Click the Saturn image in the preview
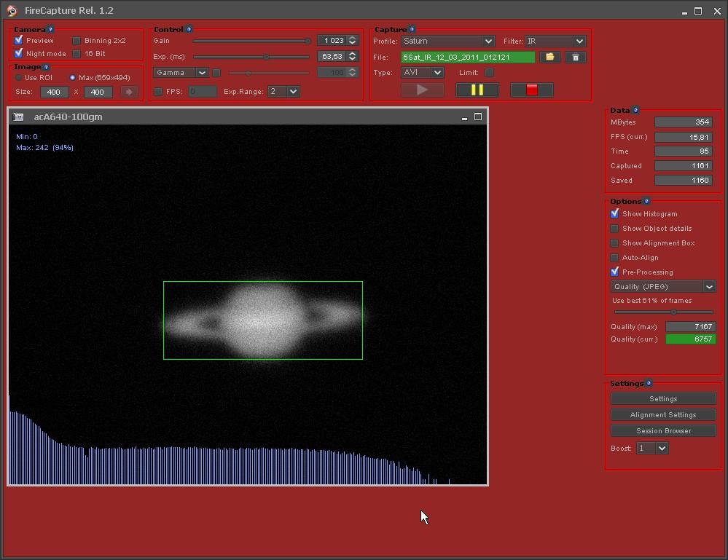The width and height of the screenshot is (728, 560). (263, 320)
